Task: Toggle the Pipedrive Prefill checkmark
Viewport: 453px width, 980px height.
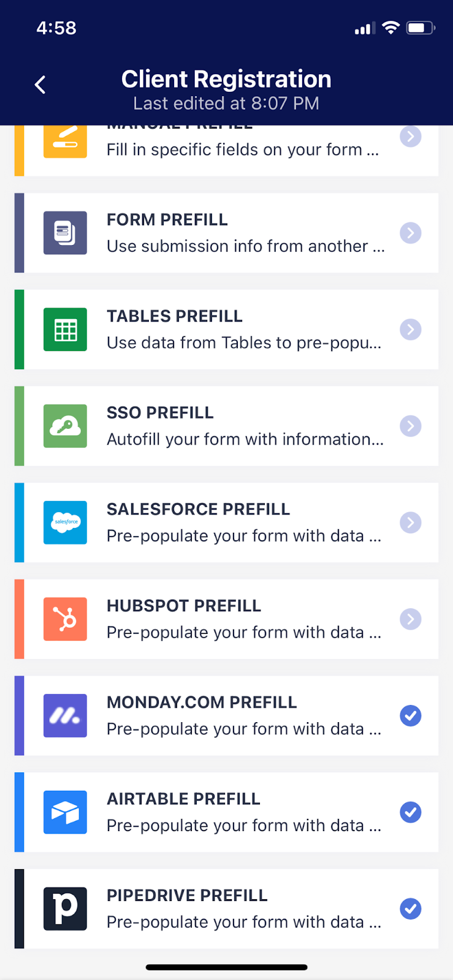Action: pyautogui.click(x=410, y=908)
